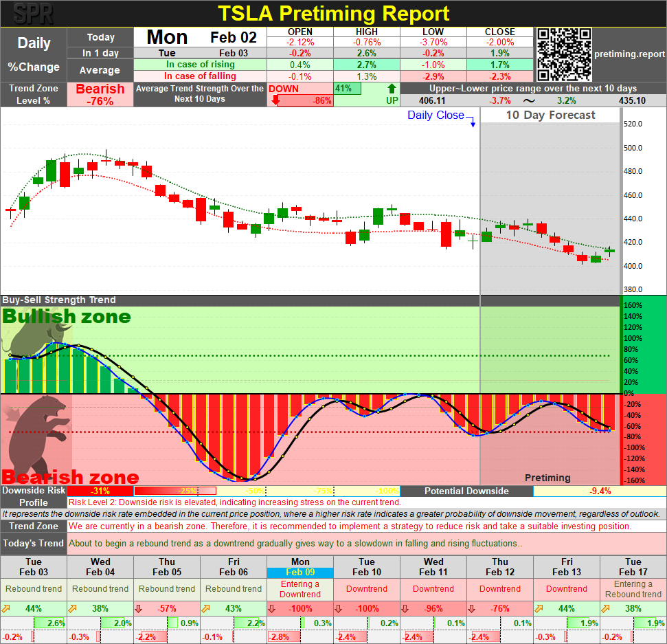
Task: Click the 2.6% green bar under Tue Feb 03
Action: tap(49, 623)
